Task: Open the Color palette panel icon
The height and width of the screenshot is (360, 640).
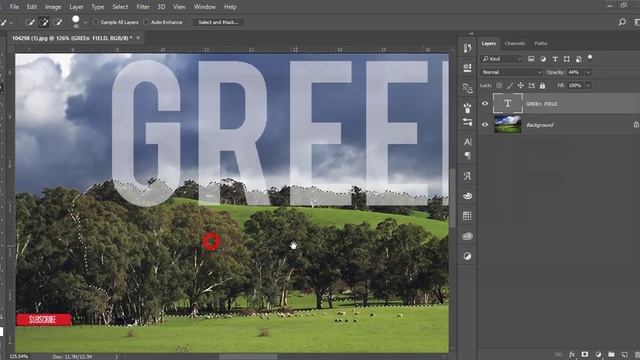Action: (x=467, y=196)
